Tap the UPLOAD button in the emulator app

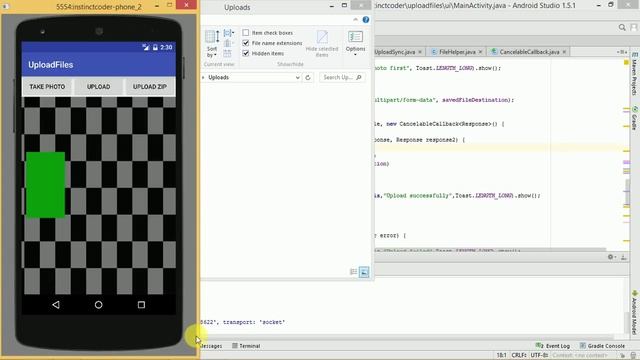98,87
